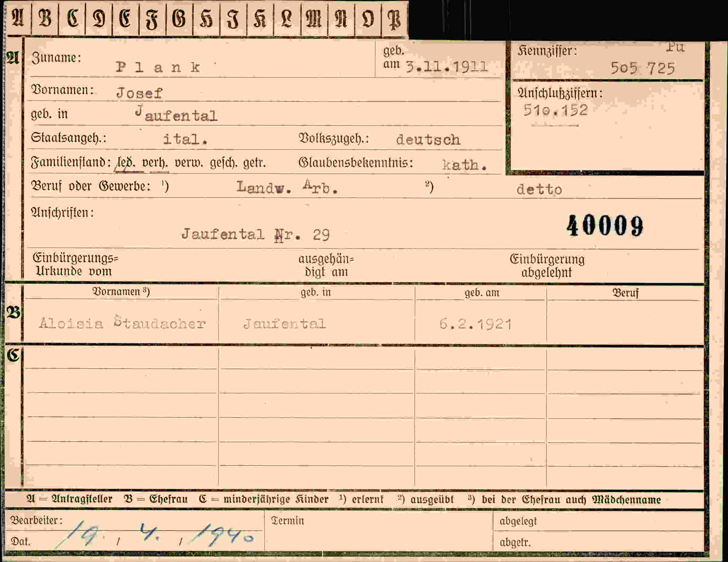
Task: Click the 'verw.' marital status option
Action: pyautogui.click(x=189, y=163)
